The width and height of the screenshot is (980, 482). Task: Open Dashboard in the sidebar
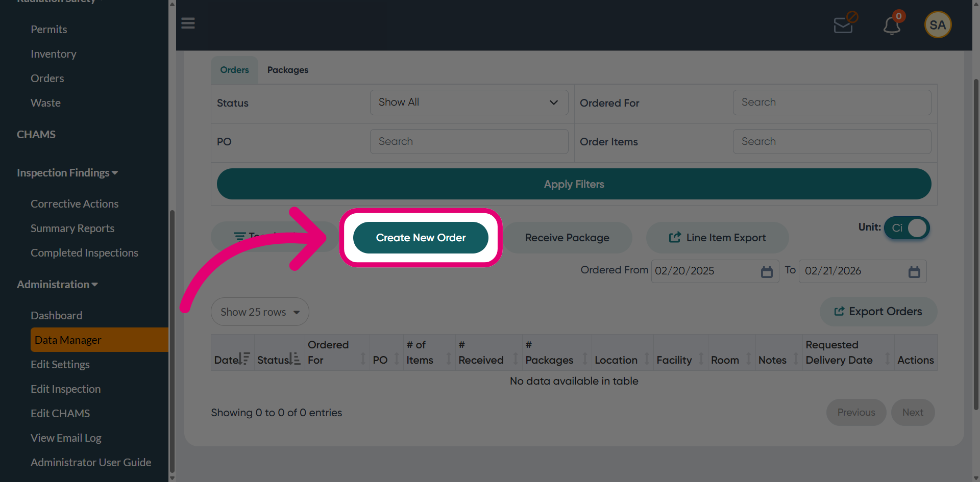(x=57, y=316)
